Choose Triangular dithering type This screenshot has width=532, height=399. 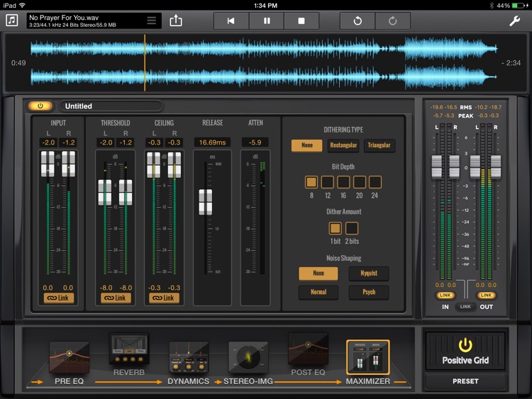(379, 145)
